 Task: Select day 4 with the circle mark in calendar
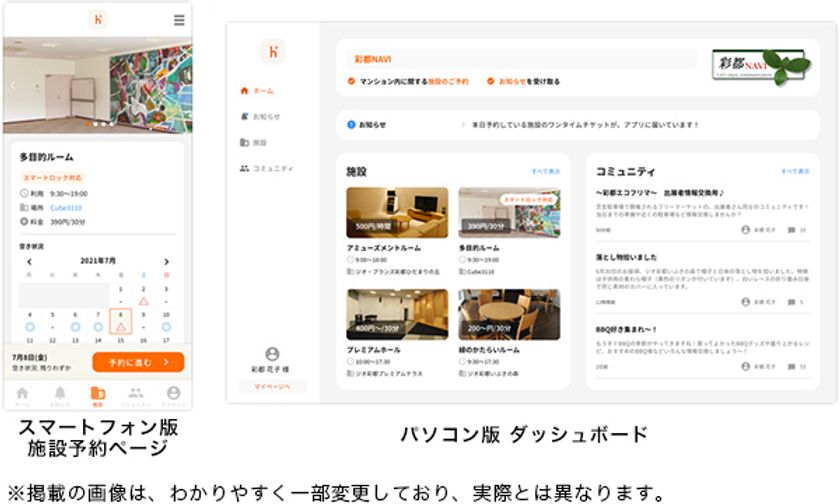[30, 321]
